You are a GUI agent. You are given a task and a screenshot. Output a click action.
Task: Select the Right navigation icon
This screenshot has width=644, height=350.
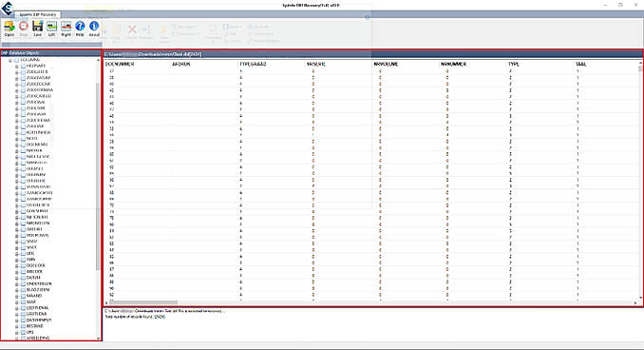pos(66,29)
